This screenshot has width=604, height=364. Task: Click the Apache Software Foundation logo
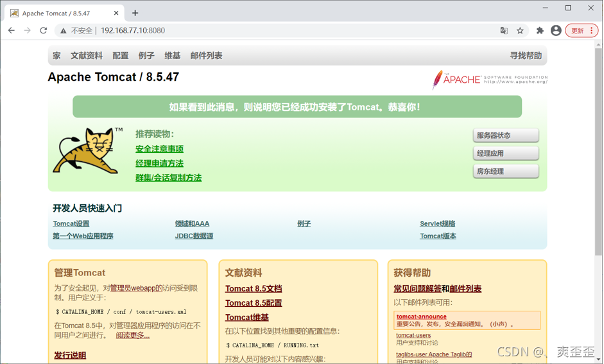point(490,80)
